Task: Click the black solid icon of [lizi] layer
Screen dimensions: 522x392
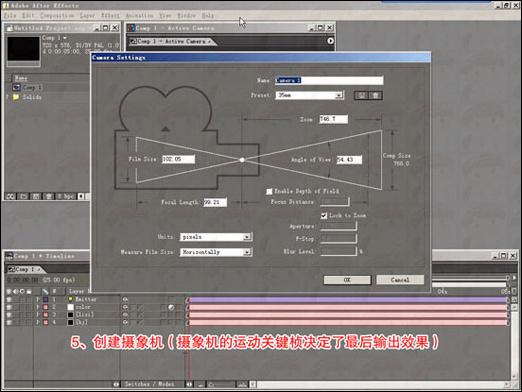Action: (x=71, y=315)
